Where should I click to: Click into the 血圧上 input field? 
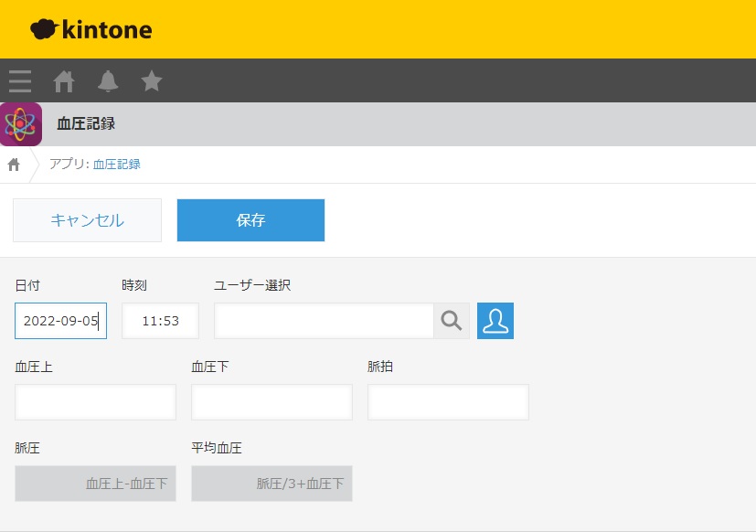pyautogui.click(x=95, y=402)
